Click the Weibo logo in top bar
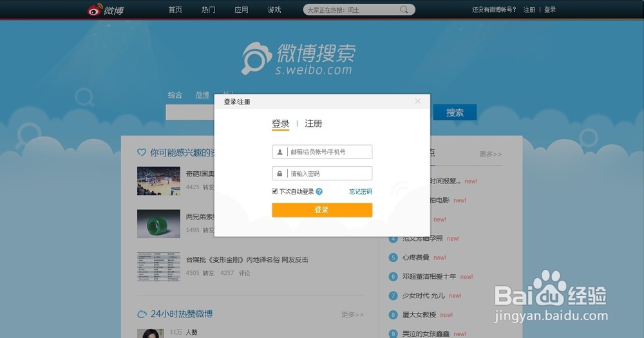The width and height of the screenshot is (644, 338). coord(106,10)
